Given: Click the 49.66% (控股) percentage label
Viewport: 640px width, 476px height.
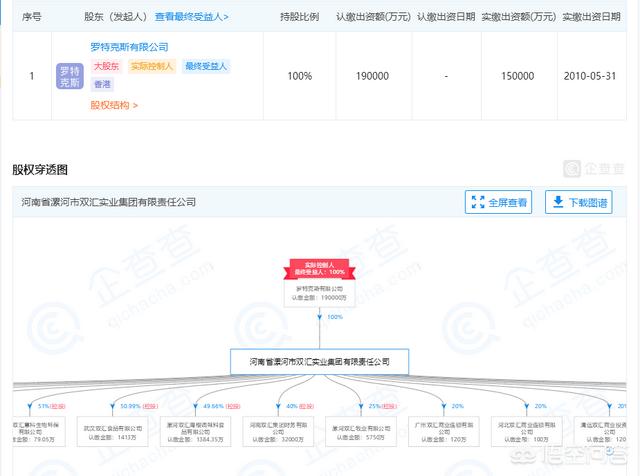Looking at the screenshot, I should pyautogui.click(x=222, y=406).
